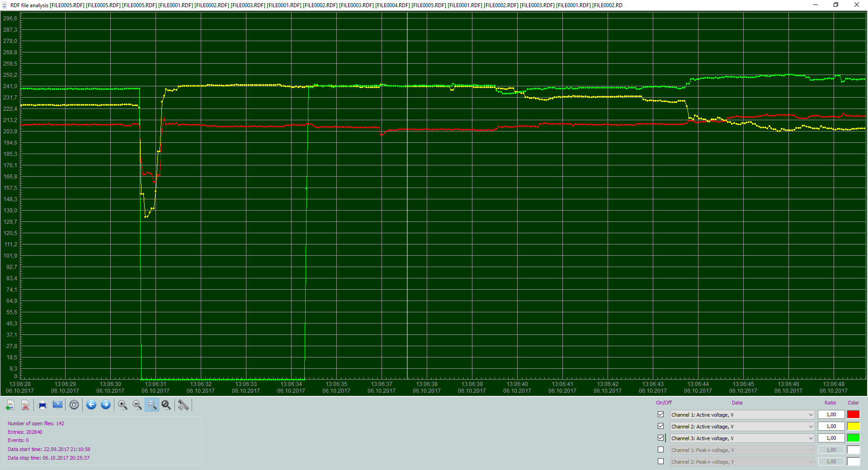Click ratio field for Channel 2 Active voltage
The image size is (868, 470).
(831, 426)
